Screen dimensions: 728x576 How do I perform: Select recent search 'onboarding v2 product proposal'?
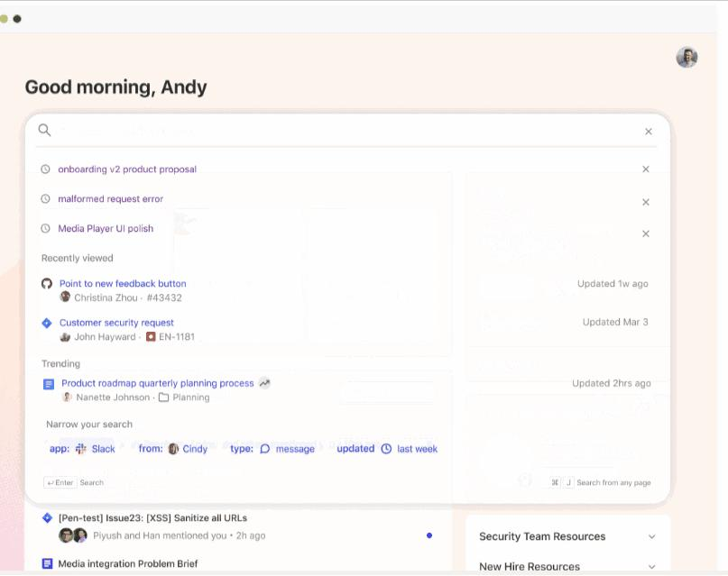[127, 169]
